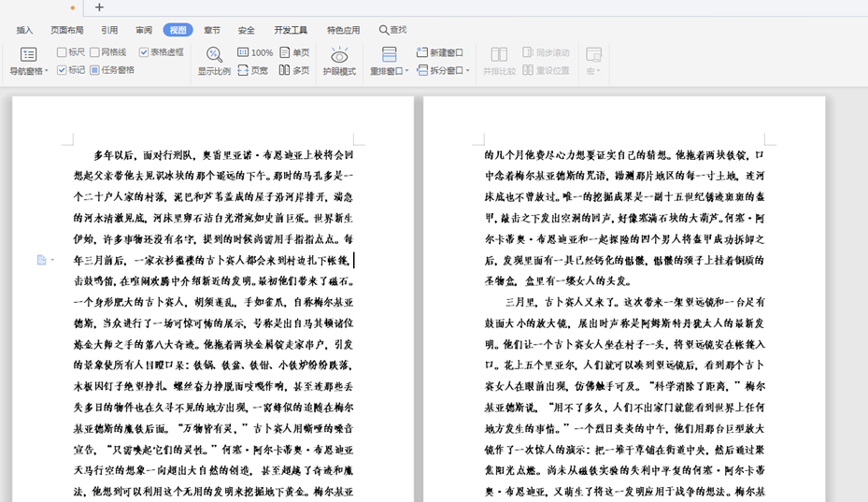Image resolution: width=868 pixels, height=502 pixels.
Task: Click the line starting with 击鼓鸣笛
Action: pyautogui.click(x=214, y=281)
